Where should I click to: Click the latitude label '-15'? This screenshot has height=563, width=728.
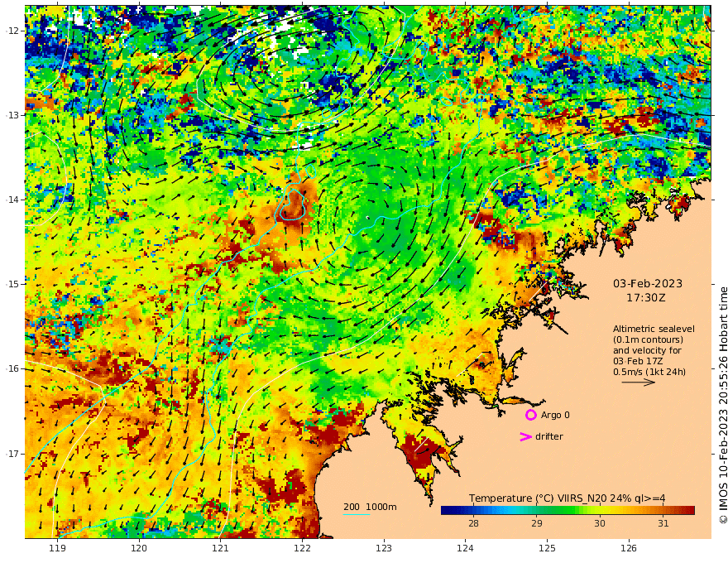(x=12, y=284)
